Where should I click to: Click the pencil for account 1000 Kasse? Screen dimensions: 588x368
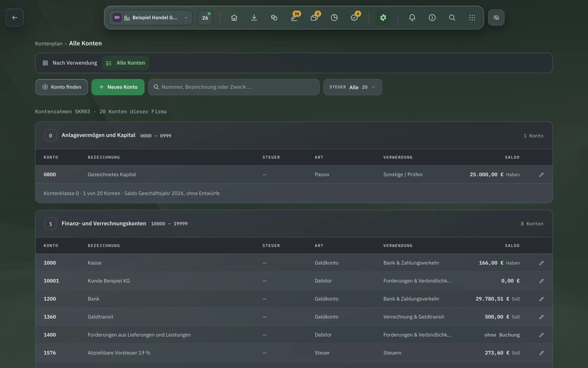541,263
